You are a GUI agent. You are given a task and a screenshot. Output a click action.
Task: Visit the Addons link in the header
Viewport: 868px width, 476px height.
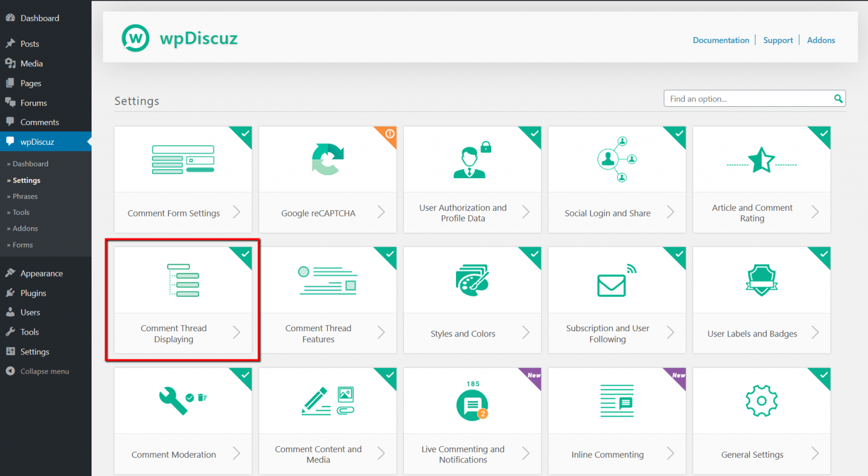pos(821,40)
